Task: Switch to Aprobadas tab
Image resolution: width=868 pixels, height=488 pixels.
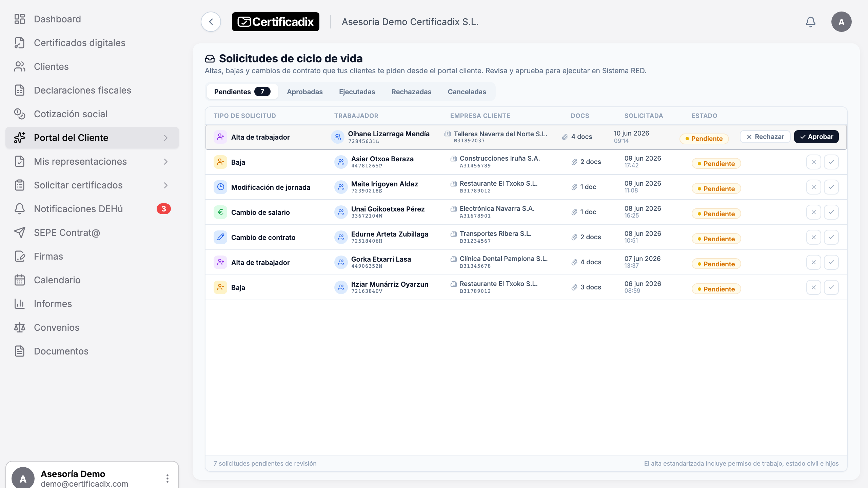Action: 304,91
